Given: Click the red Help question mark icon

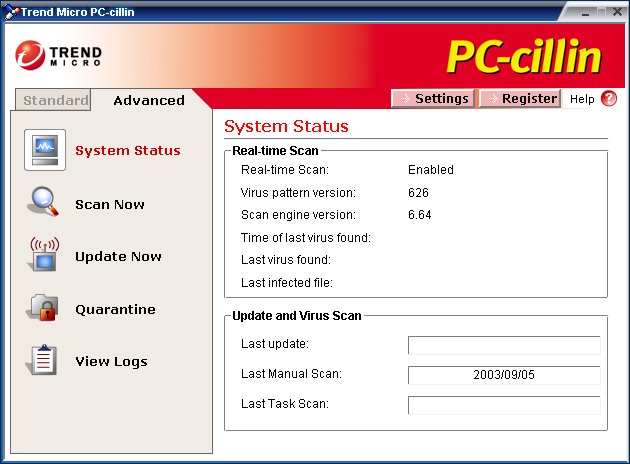Looking at the screenshot, I should click(609, 98).
